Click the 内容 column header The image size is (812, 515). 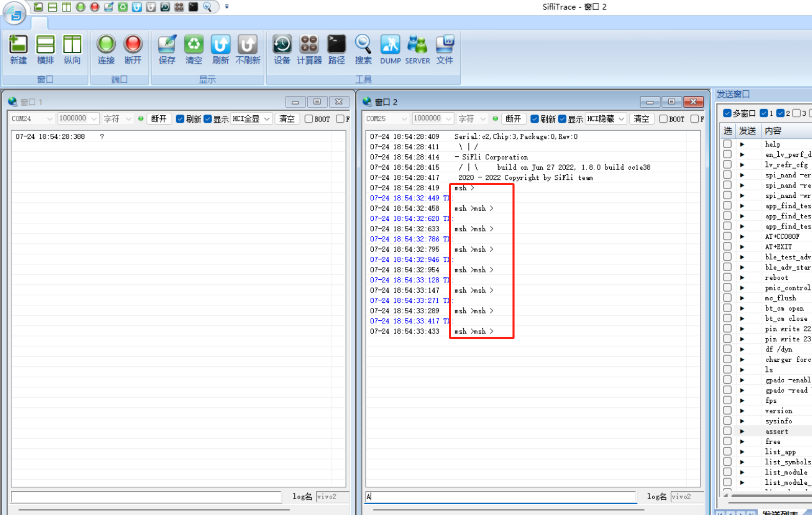[773, 131]
